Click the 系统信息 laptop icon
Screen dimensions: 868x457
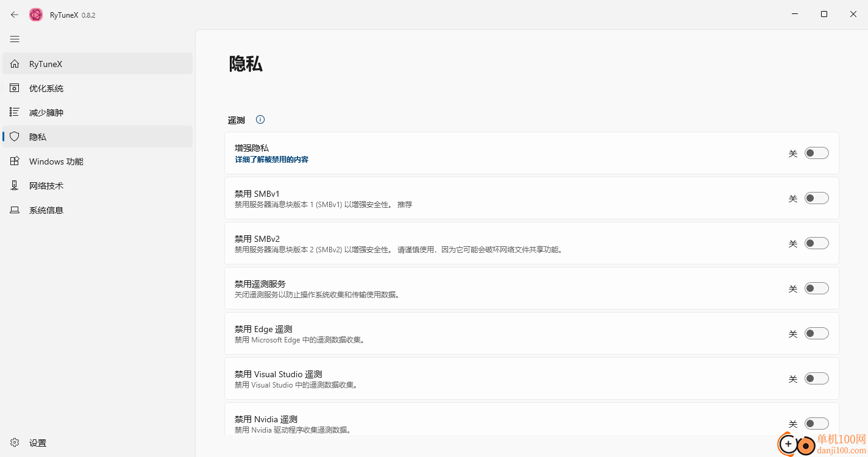click(15, 210)
